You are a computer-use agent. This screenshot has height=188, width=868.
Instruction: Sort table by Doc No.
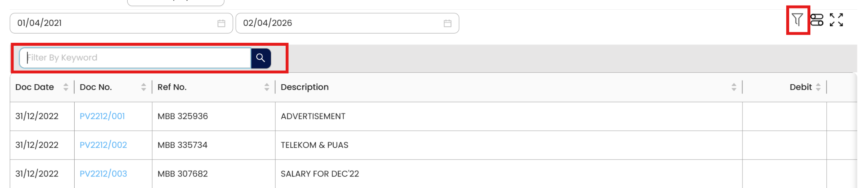144,87
